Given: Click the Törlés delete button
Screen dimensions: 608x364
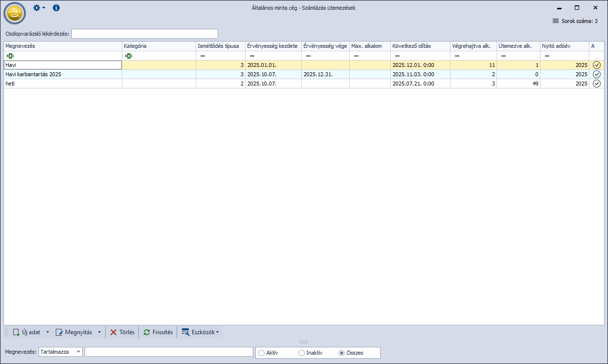Looking at the screenshot, I should click(122, 332).
